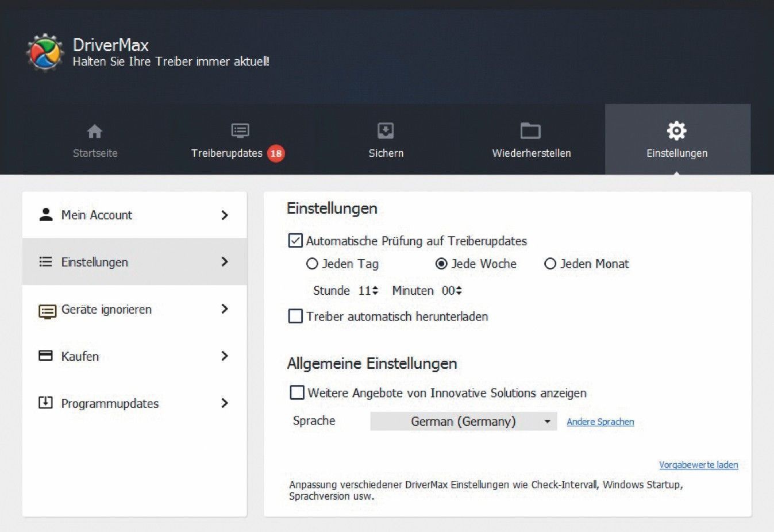Open the Startseite home icon
Viewport: 774px width, 532px height.
point(95,132)
